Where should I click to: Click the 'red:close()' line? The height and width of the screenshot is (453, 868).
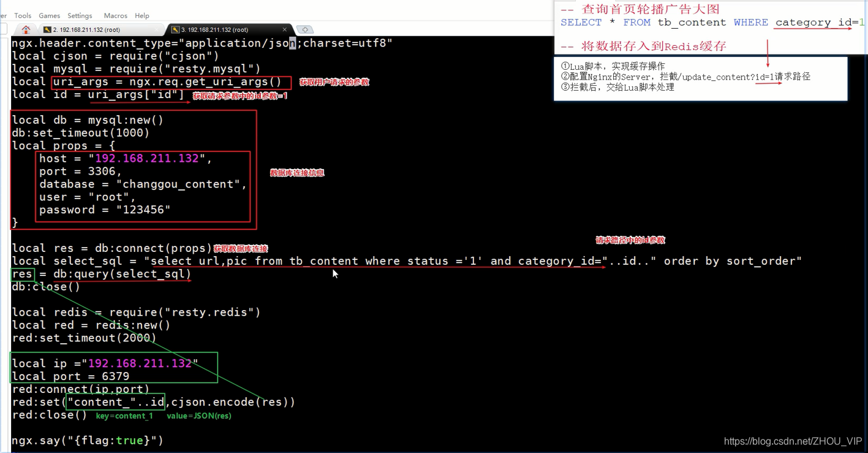pos(50,415)
